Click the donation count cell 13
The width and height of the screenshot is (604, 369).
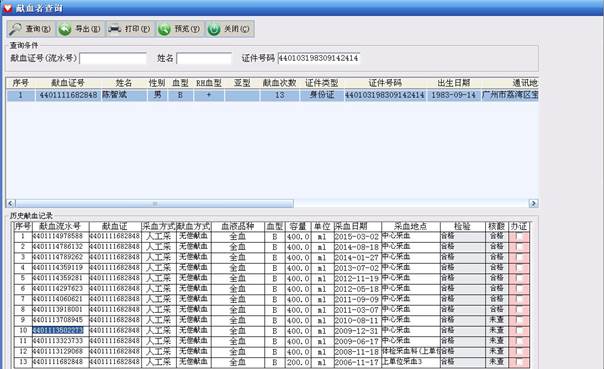click(280, 95)
